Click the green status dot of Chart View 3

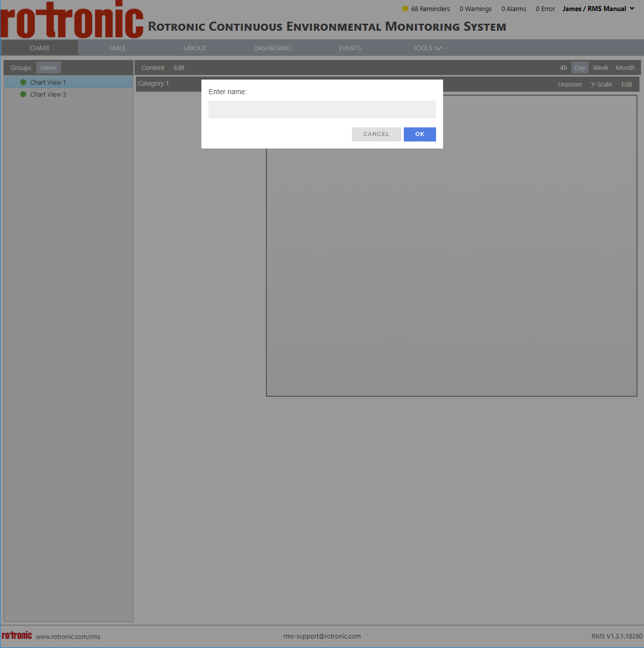23,94
